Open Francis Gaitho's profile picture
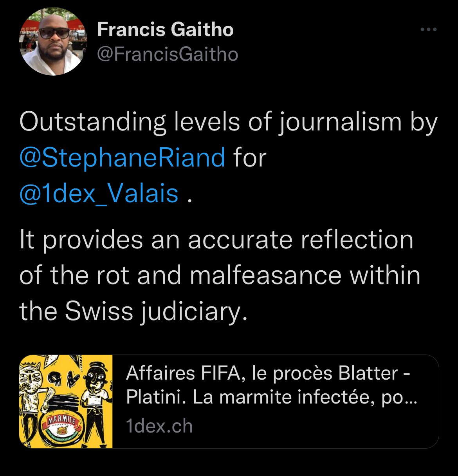Viewport: 458px width, 476px height. coord(53,41)
